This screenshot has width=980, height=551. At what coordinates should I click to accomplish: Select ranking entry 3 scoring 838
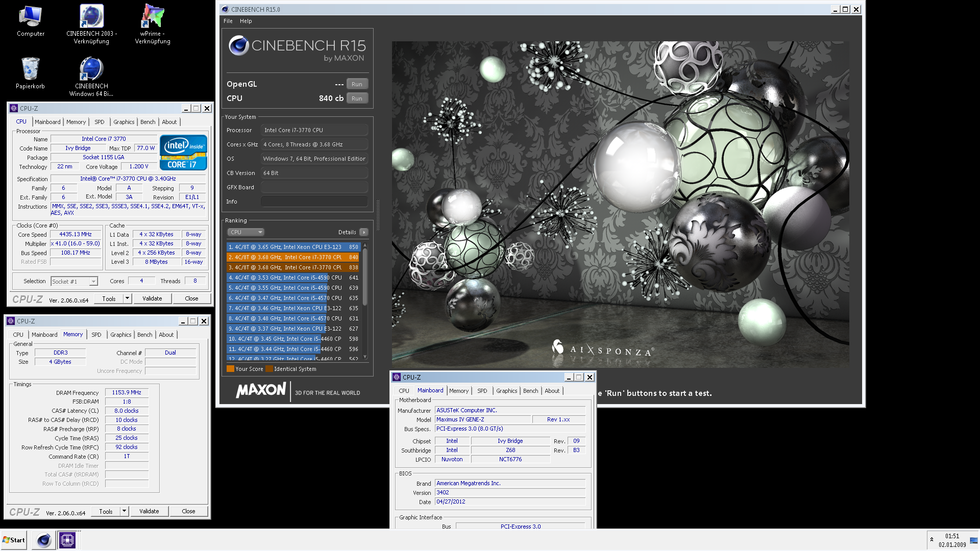(x=293, y=267)
